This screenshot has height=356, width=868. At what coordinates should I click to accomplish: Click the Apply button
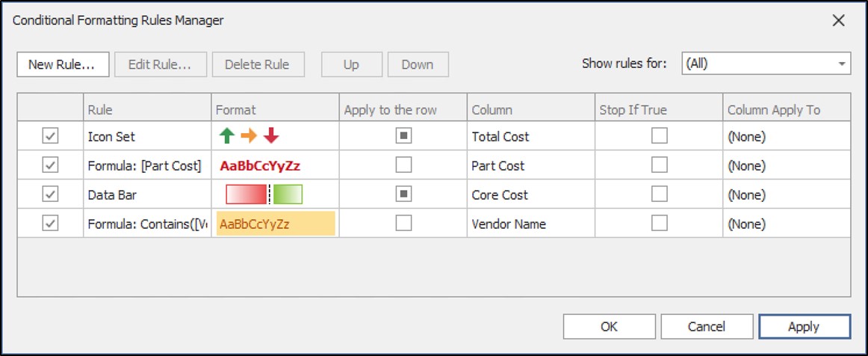(x=804, y=327)
